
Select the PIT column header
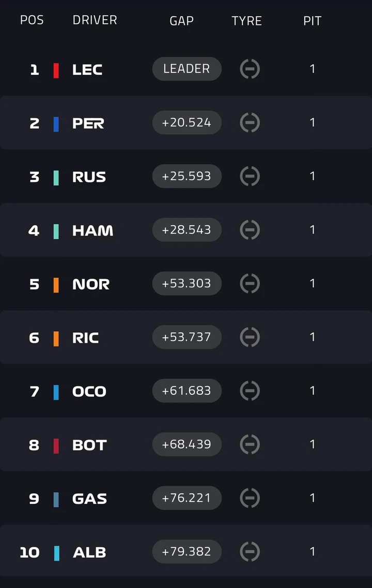313,21
